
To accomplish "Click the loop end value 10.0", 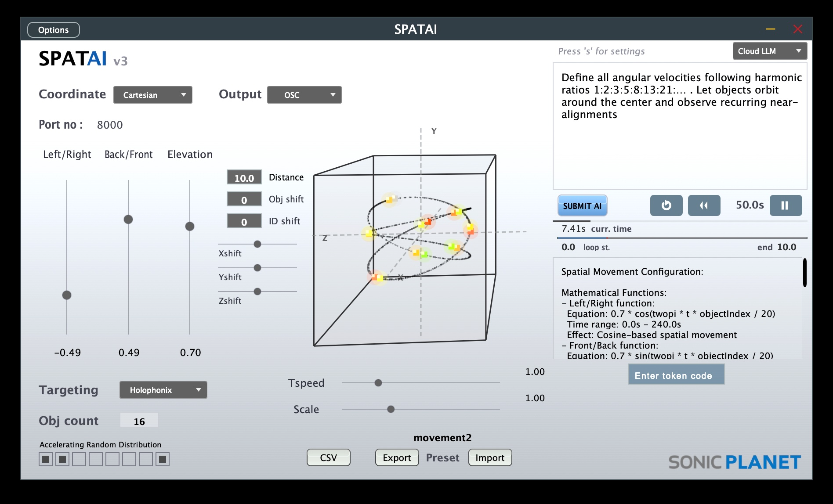I will [x=786, y=247].
